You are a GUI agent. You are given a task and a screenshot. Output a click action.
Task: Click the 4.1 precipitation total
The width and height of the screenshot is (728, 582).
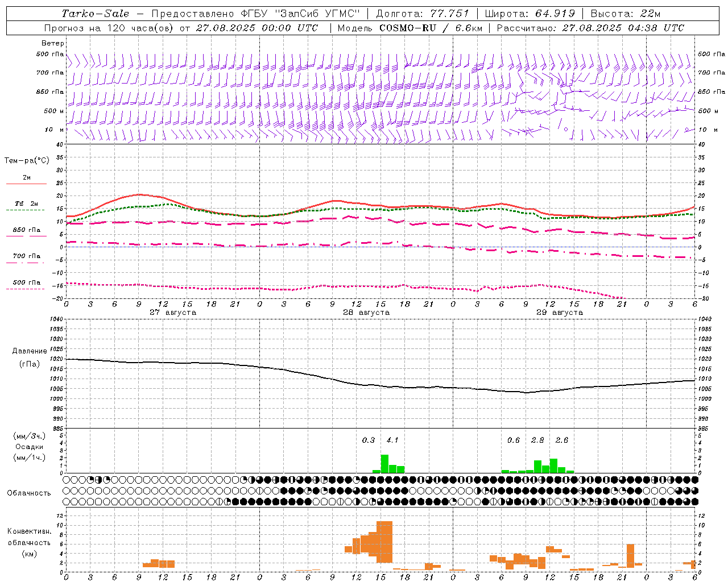tap(392, 440)
